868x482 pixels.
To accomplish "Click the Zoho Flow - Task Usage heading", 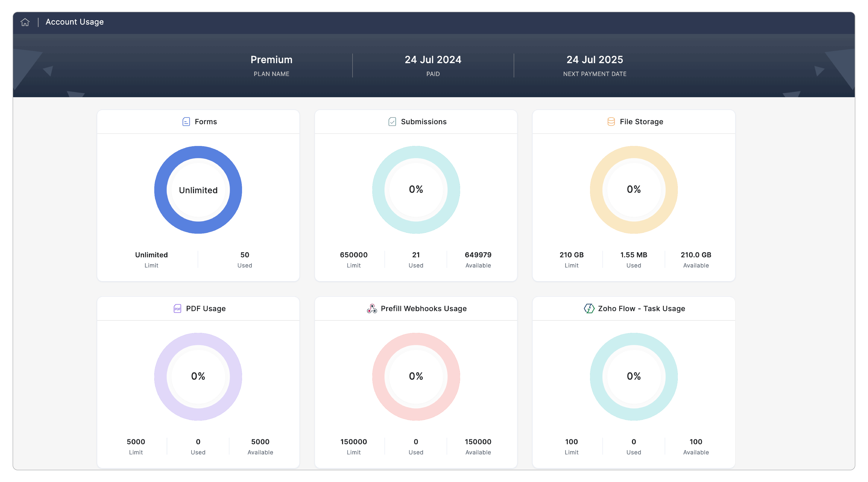I will tap(641, 309).
